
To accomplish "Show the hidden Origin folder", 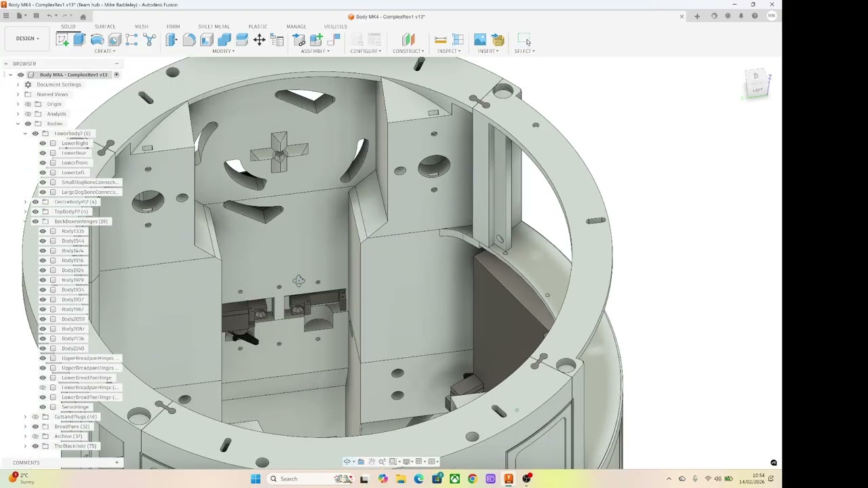I will (x=28, y=104).
